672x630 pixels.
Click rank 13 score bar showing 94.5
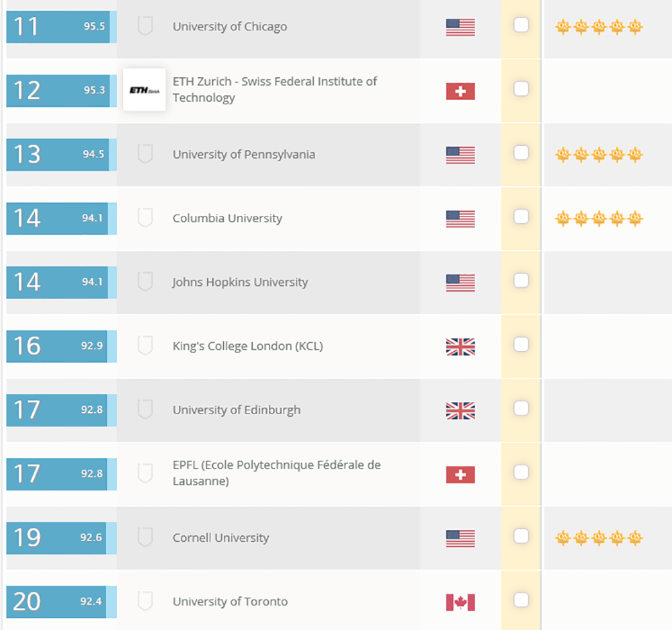click(x=61, y=155)
